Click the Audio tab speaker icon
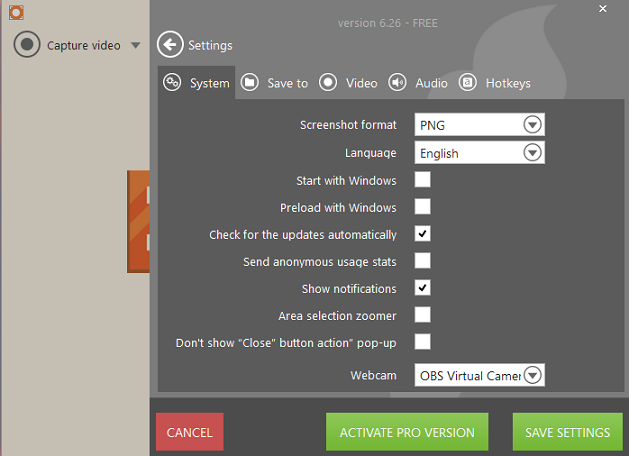This screenshot has width=629, height=456. [397, 83]
